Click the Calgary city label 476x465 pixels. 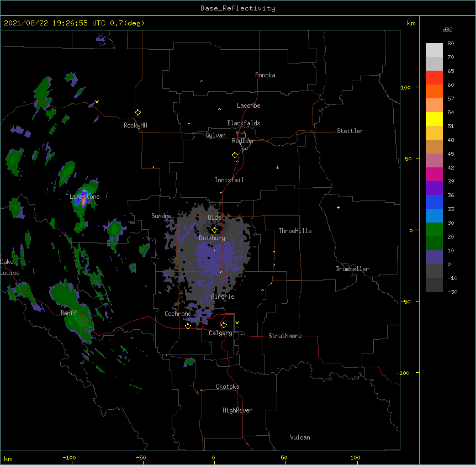[220, 333]
